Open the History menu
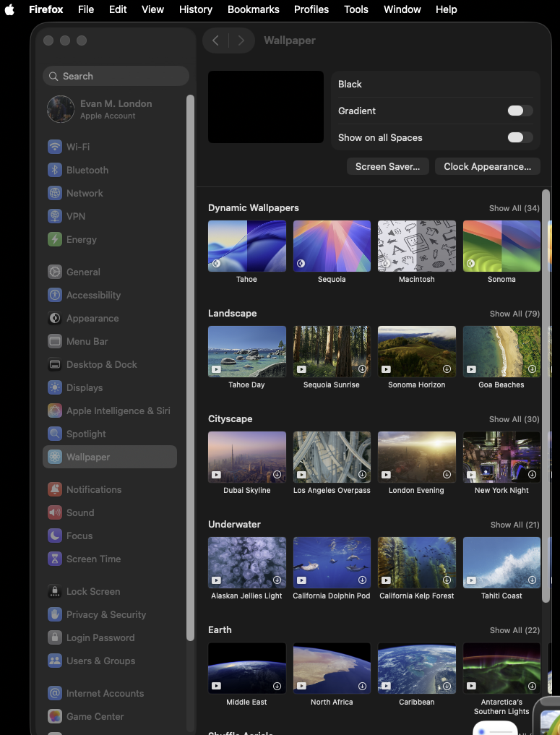Image resolution: width=560 pixels, height=735 pixels. click(x=195, y=9)
